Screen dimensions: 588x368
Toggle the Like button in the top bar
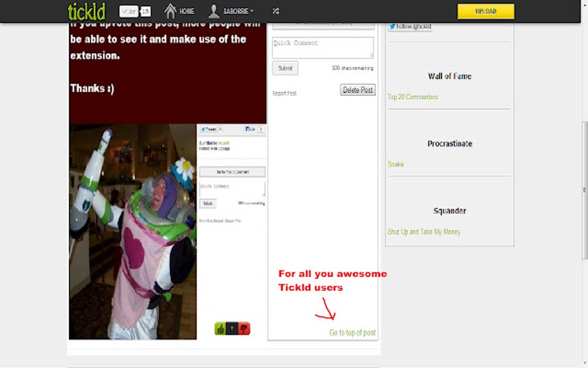128,10
